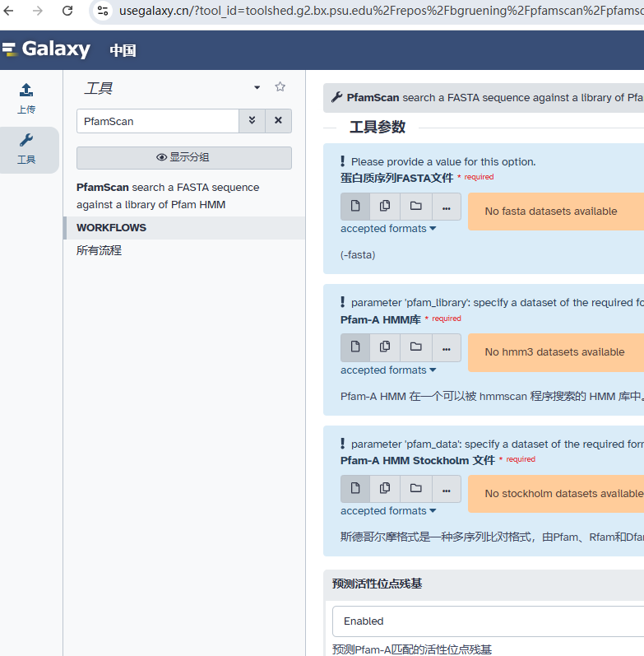
Task: Click the No stockholm datasets available box
Action: point(556,494)
